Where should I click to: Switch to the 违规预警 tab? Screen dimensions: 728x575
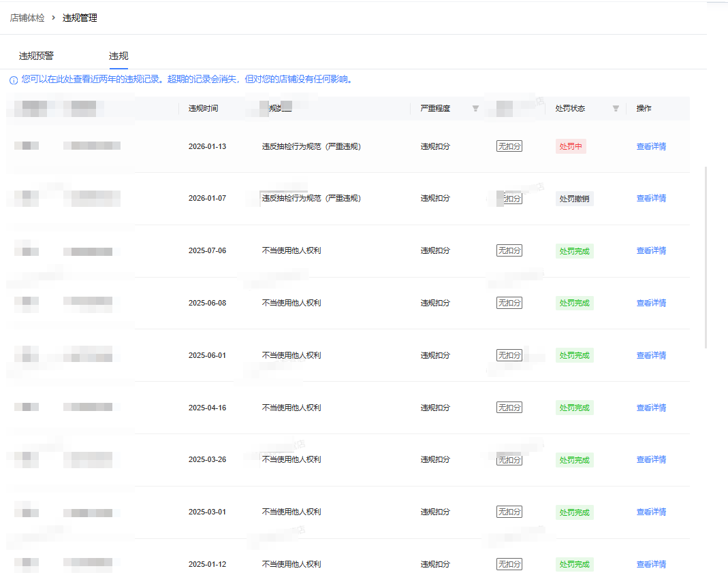coord(36,56)
